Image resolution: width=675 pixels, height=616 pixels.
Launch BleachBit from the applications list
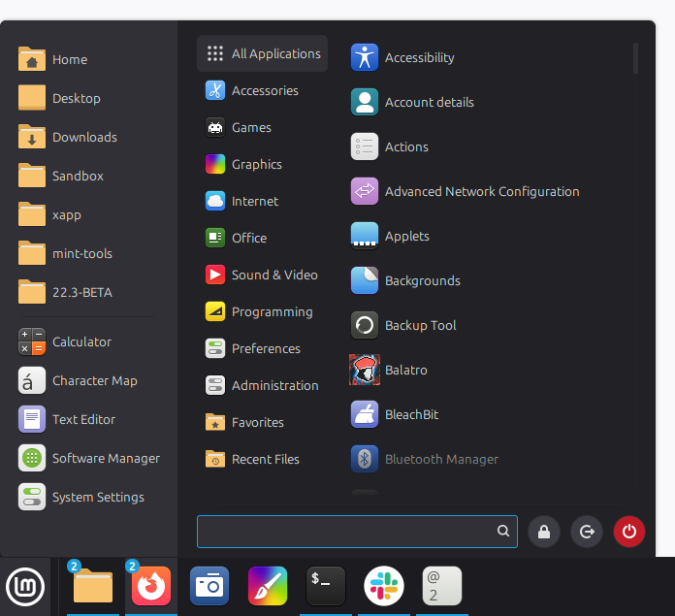(x=411, y=414)
